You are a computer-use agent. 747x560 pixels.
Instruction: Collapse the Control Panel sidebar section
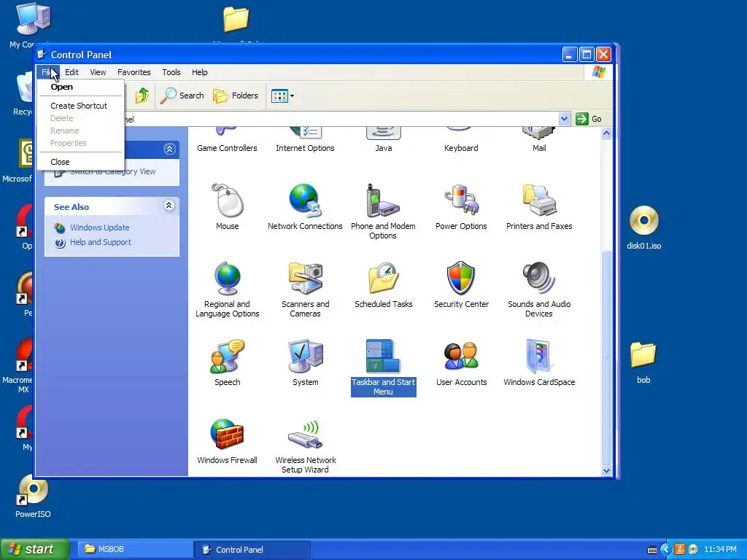(169, 149)
